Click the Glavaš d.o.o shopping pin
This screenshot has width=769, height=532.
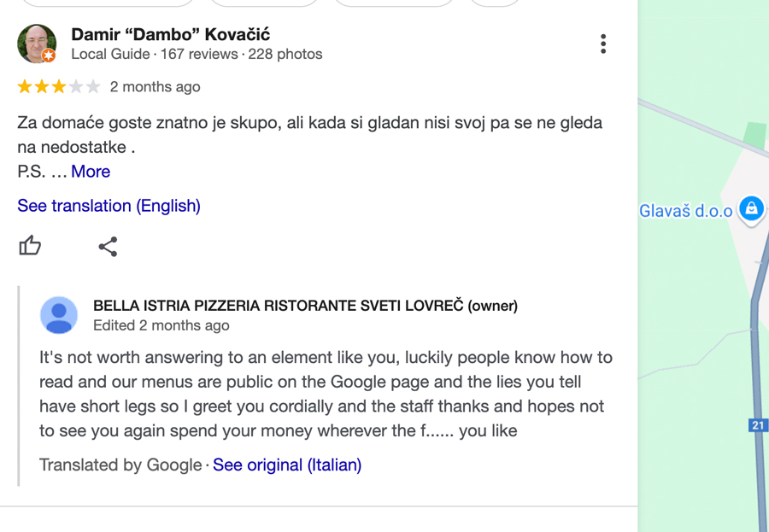tap(751, 210)
